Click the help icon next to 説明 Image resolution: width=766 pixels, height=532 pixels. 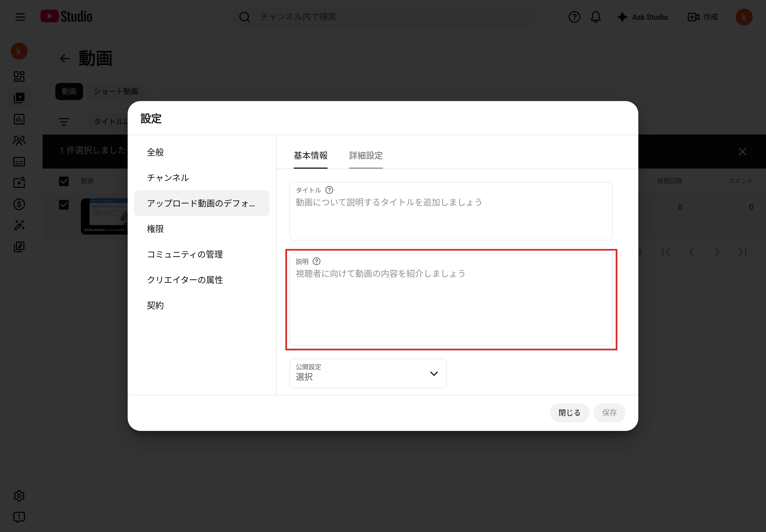(316, 261)
